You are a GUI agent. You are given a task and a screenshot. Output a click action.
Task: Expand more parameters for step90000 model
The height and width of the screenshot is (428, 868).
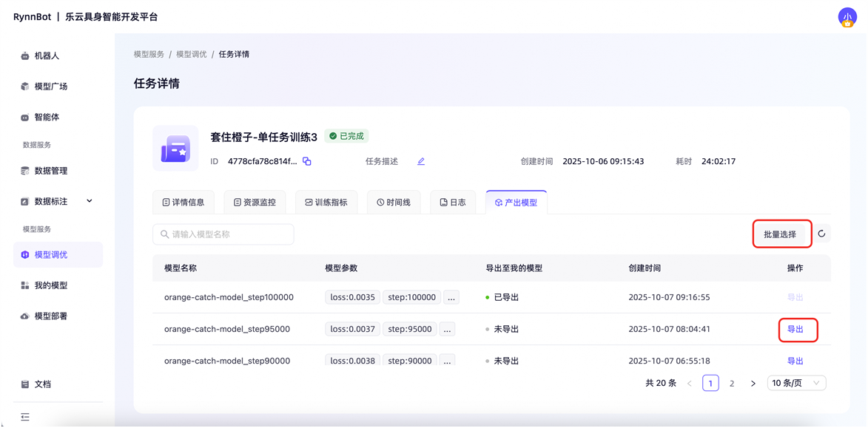[447, 361]
